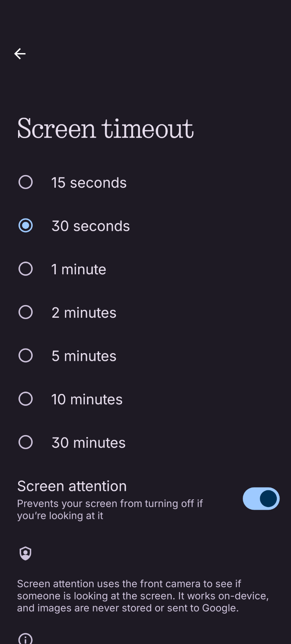Tap the "5 minutes" option label
Image resolution: width=291 pixels, height=644 pixels.
coord(84,356)
